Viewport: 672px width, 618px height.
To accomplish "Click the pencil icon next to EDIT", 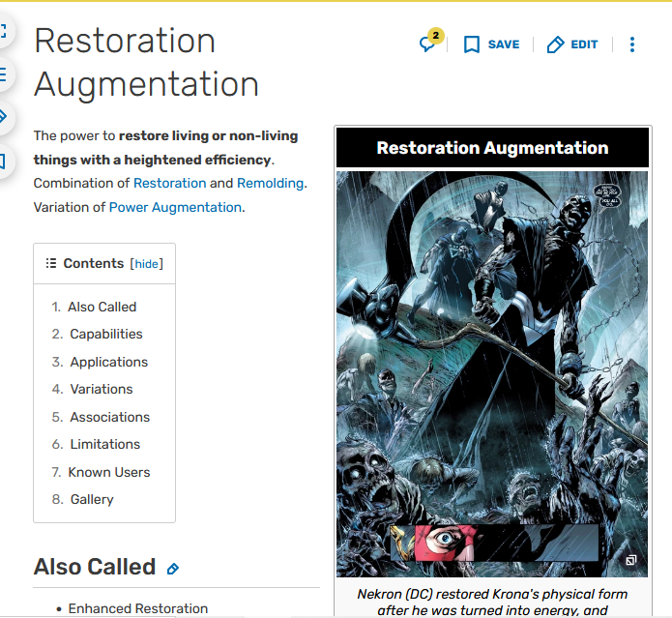I will tap(555, 44).
